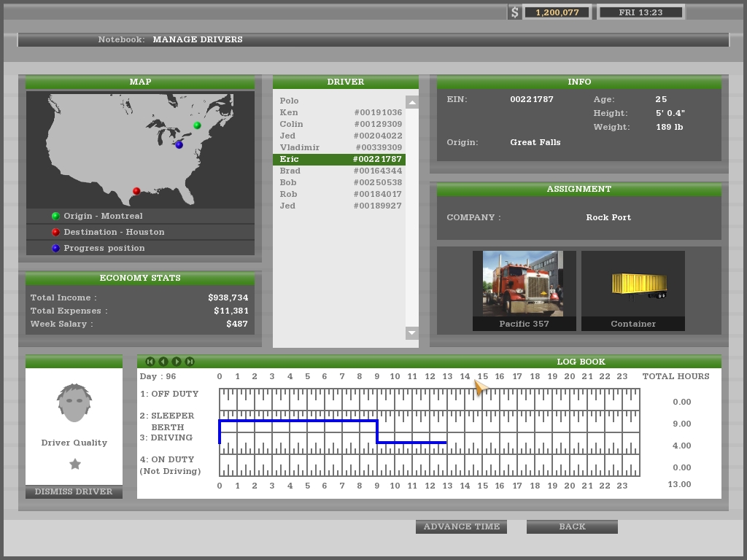Viewport: 747px width, 560px height.
Task: Click the ECONOMY STATS panel header
Action: 140,278
